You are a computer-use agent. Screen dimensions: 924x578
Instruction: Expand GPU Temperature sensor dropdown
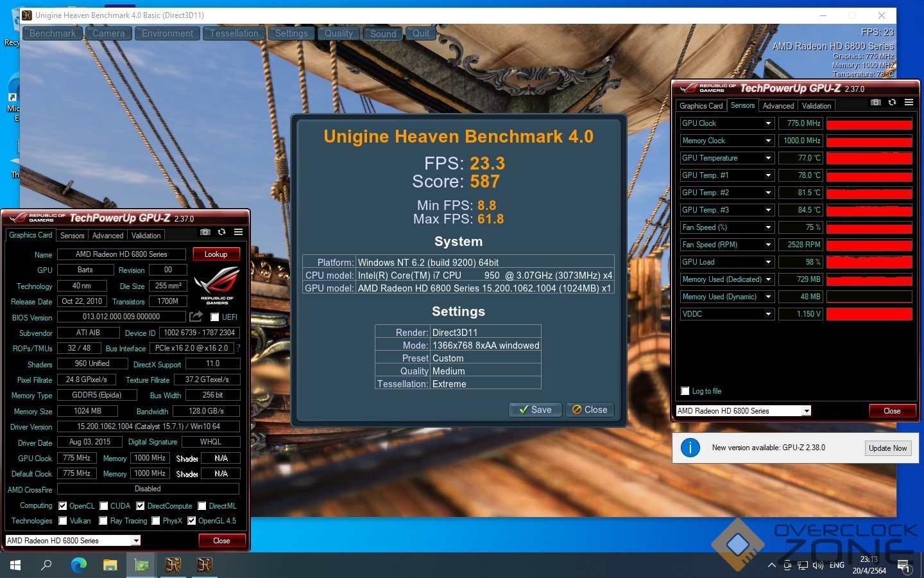(768, 158)
